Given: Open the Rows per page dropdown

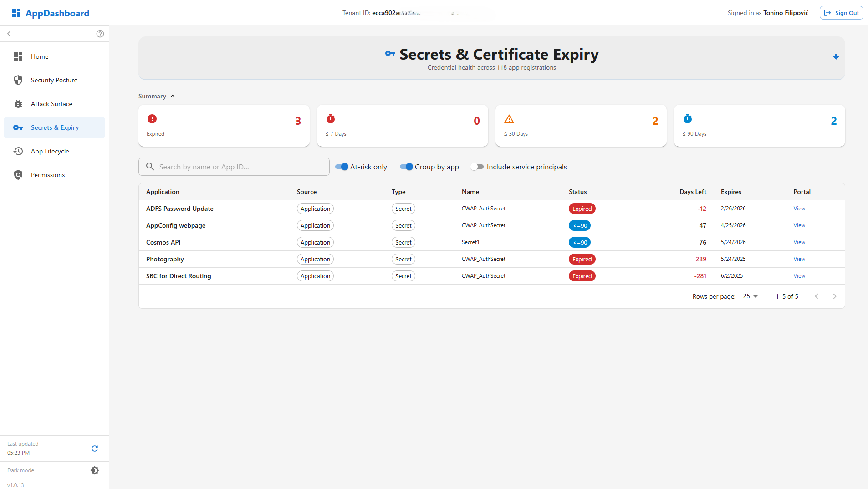Looking at the screenshot, I should coord(750,296).
